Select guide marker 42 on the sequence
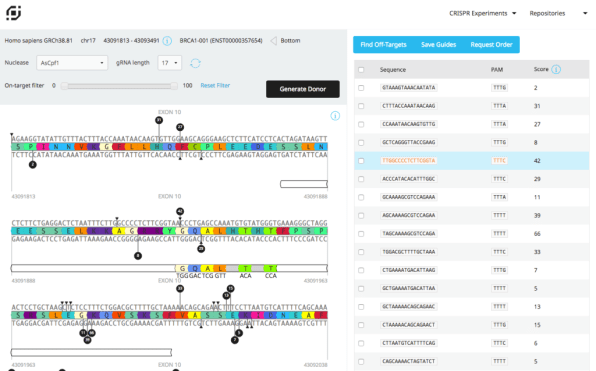Viewport: 596px width, 371px height. click(x=180, y=211)
